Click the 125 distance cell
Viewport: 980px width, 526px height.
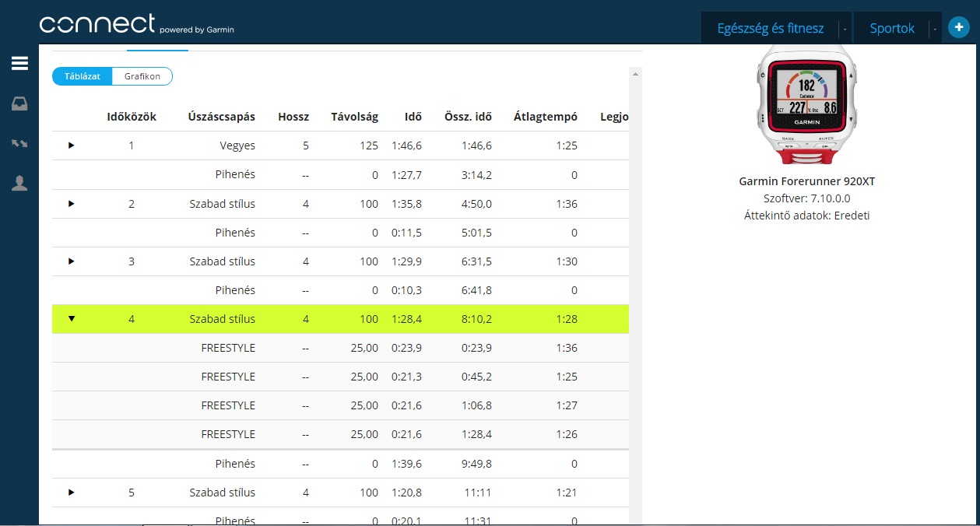click(x=369, y=146)
